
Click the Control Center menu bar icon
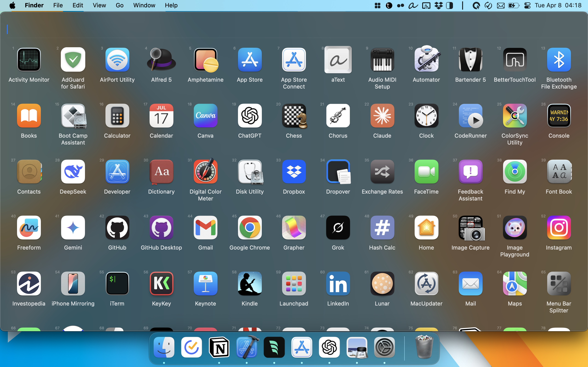(527, 5)
